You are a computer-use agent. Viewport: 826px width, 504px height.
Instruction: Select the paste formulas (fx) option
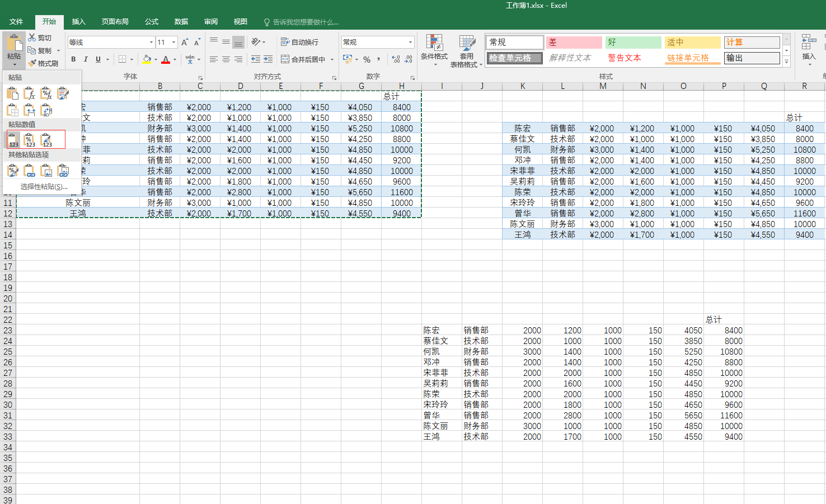pos(30,94)
